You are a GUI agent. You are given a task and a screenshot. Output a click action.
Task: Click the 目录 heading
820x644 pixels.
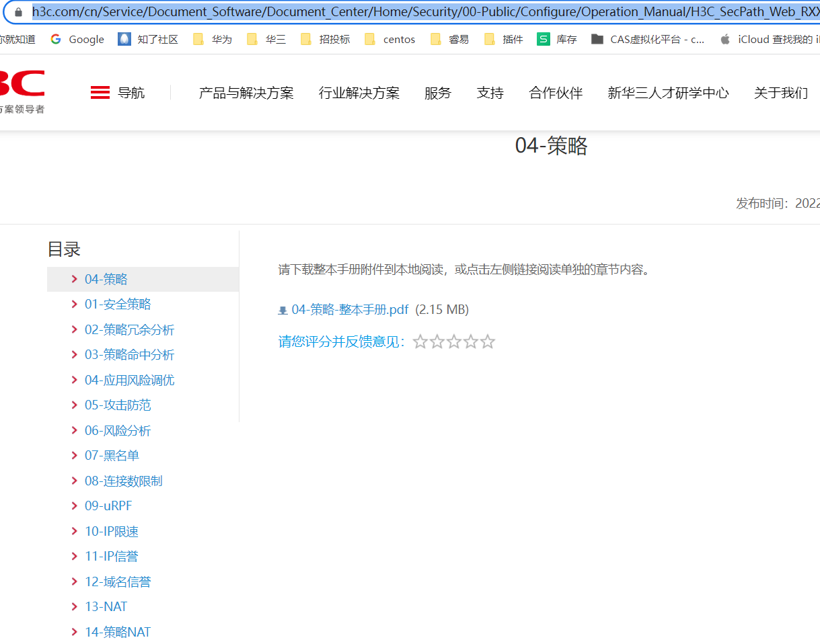coord(64,249)
